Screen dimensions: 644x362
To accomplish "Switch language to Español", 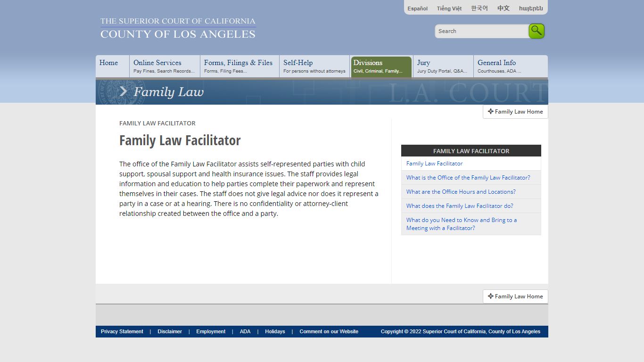I will (x=417, y=8).
